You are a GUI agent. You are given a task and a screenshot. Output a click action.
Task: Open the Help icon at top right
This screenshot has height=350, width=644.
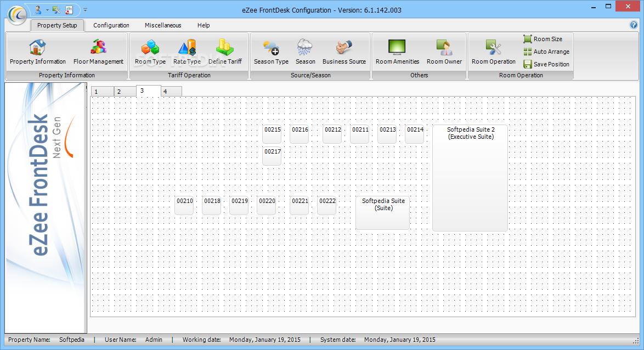(634, 25)
